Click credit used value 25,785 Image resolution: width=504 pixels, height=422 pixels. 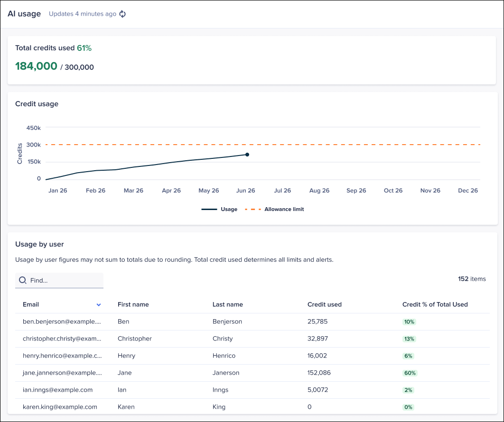pos(317,321)
